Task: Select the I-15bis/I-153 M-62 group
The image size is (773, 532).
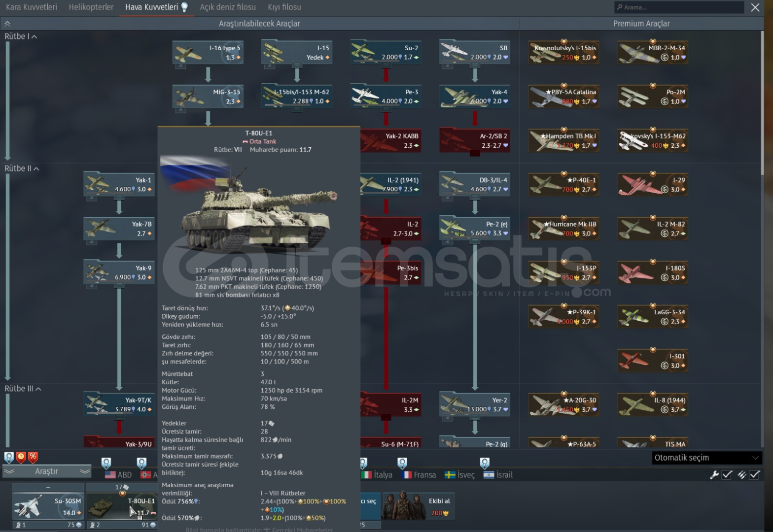Action: click(x=296, y=97)
